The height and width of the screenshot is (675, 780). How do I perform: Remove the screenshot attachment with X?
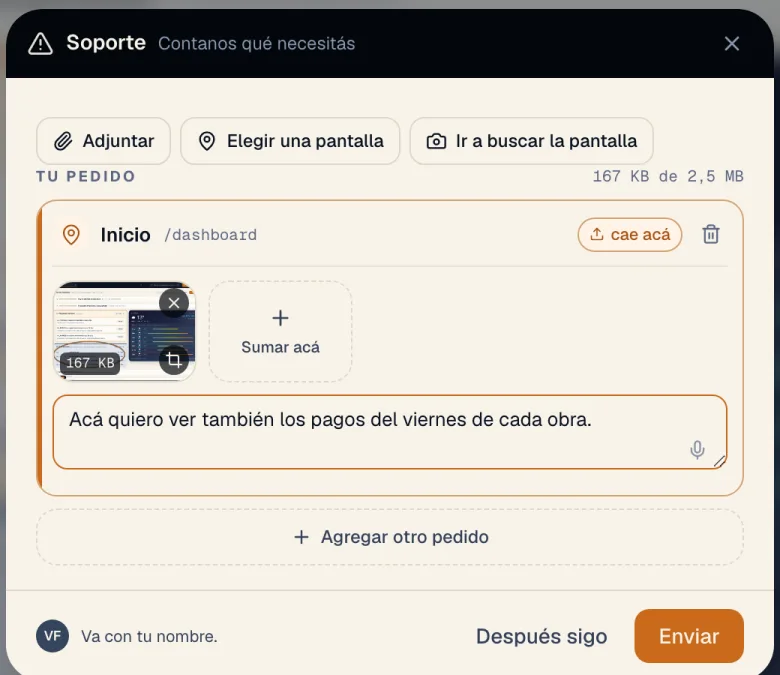point(174,302)
